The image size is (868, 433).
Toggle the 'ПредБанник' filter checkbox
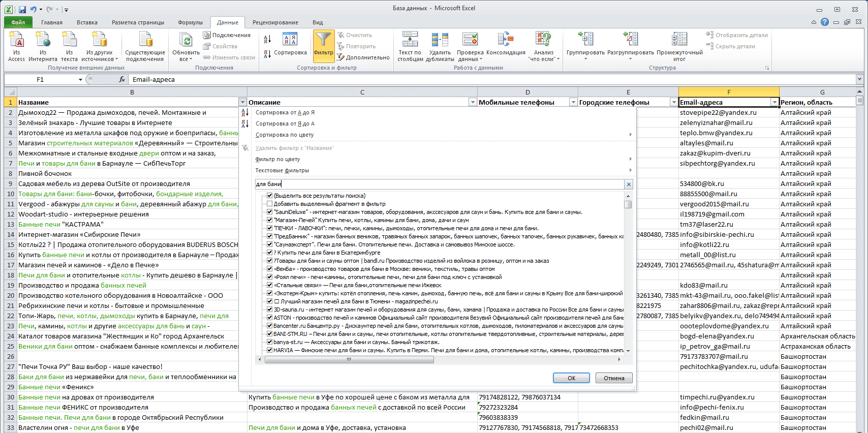[x=270, y=236]
